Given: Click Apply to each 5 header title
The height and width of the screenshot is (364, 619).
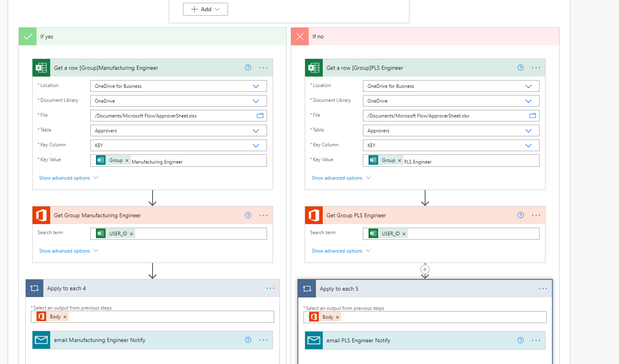Looking at the screenshot, I should (x=339, y=289).
